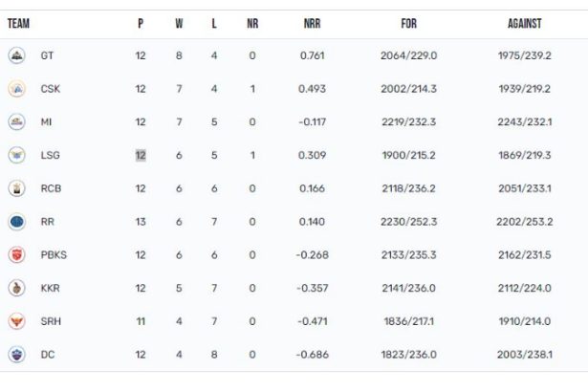This screenshot has width=588, height=392.
Task: Open the KKR team logo
Action: click(x=16, y=288)
